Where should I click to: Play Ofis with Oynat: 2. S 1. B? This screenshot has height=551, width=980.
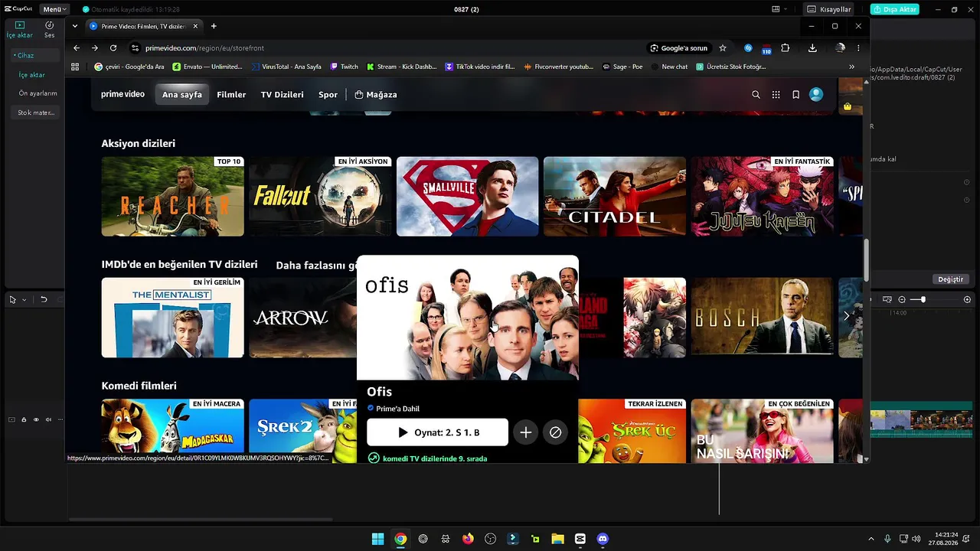point(437,432)
